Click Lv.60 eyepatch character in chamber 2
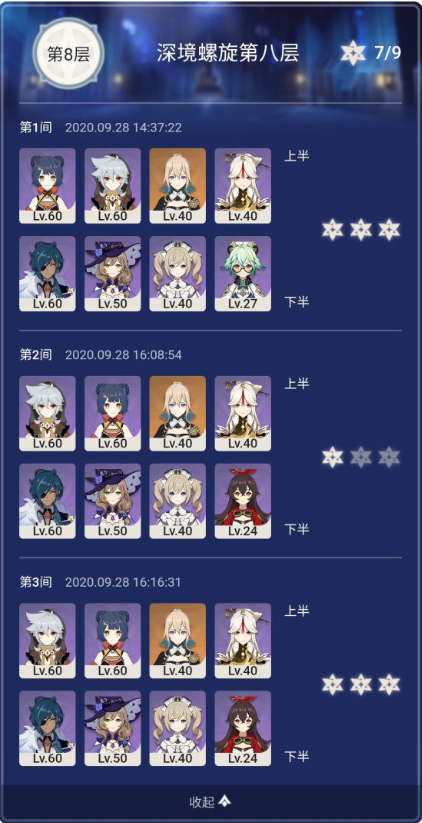 click(47, 501)
